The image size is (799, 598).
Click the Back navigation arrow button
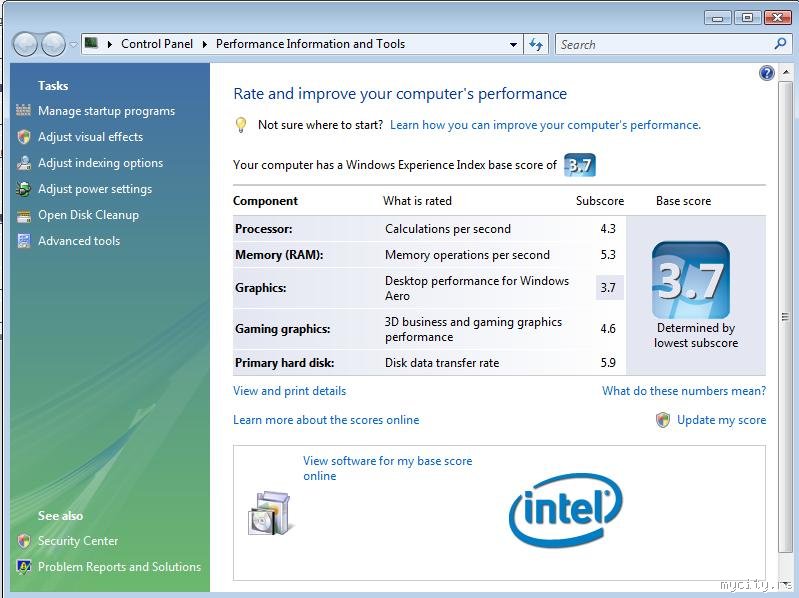point(25,44)
